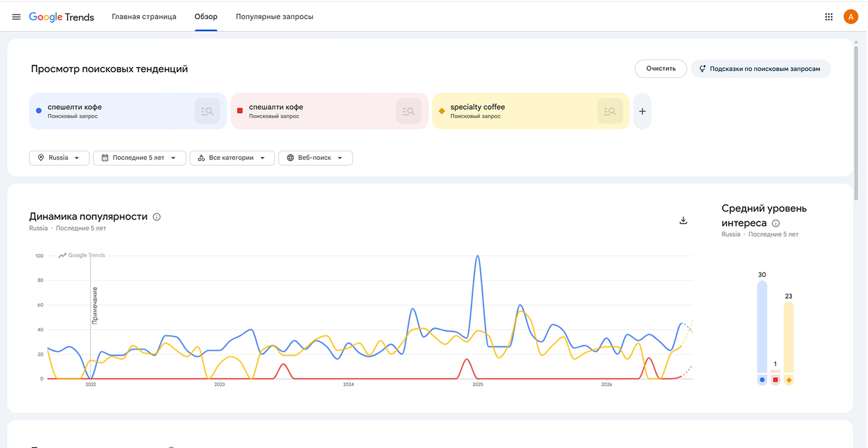Open the Последние 5 лет period dropdown

pyautogui.click(x=139, y=158)
